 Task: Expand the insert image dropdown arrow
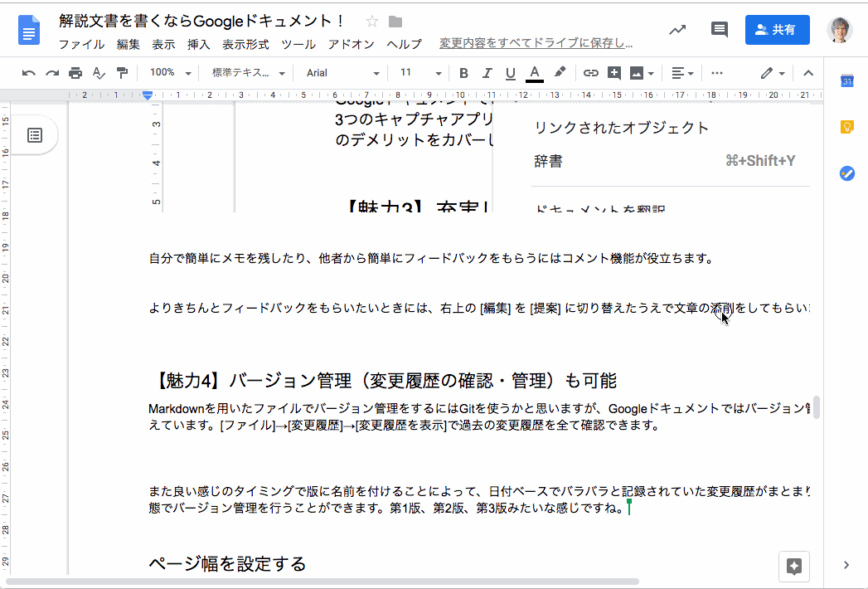(651, 73)
